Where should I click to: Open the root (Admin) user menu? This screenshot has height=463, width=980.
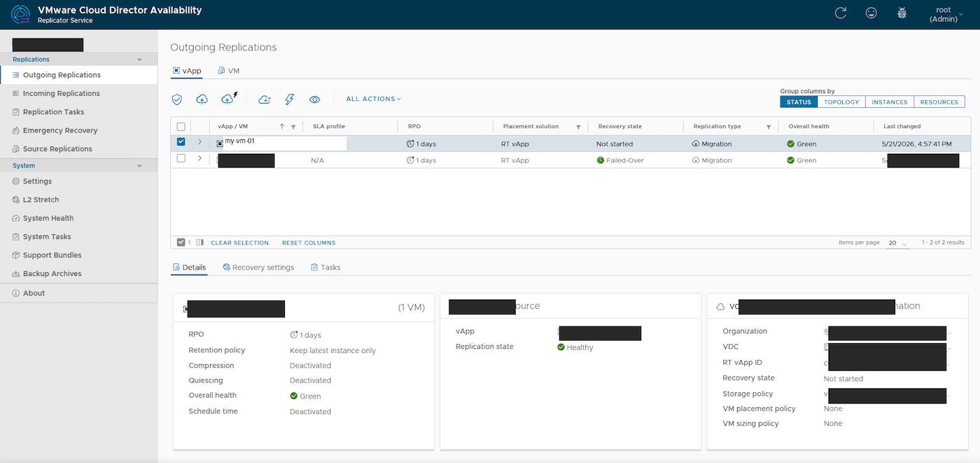coord(946,15)
